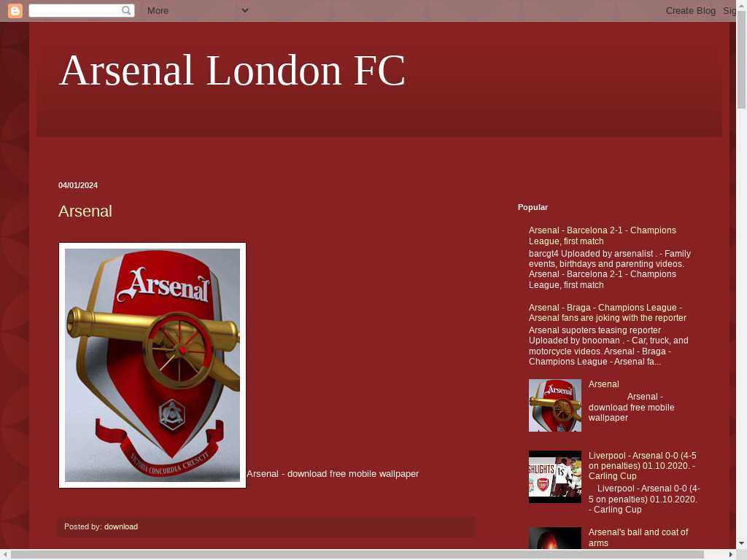Open the Arsenal post title link

click(x=85, y=211)
